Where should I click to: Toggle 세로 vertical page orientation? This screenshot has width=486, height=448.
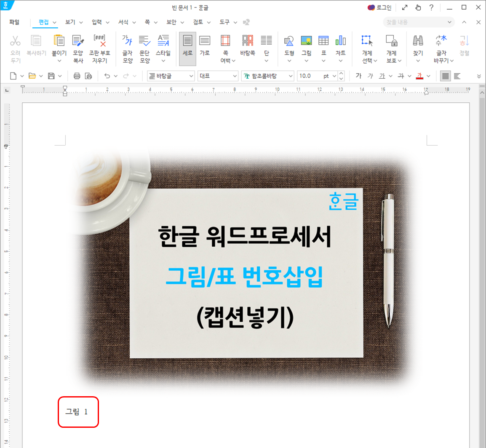tap(187, 46)
